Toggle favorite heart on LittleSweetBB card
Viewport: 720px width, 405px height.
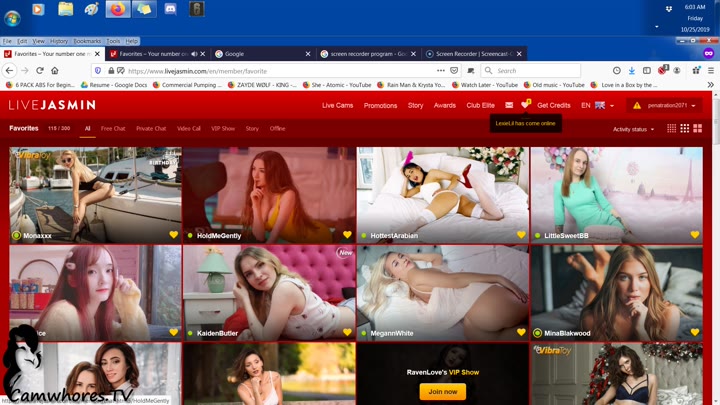695,235
